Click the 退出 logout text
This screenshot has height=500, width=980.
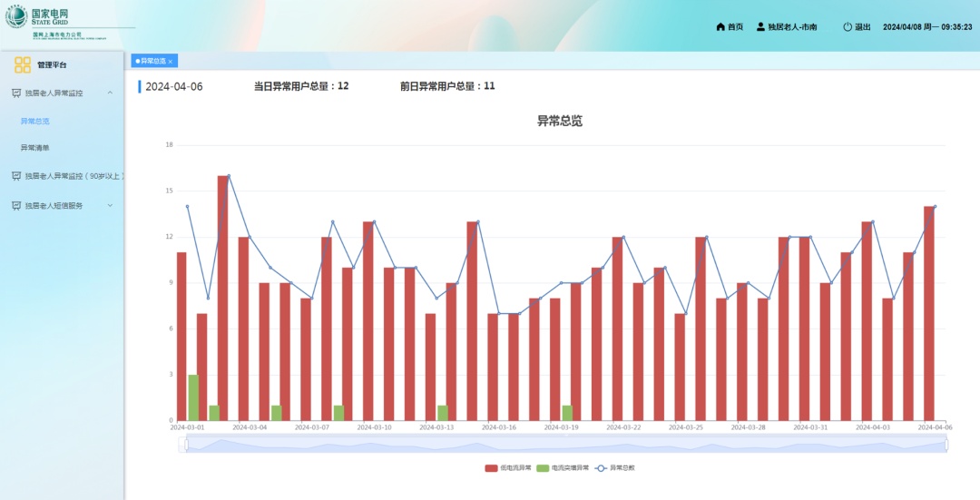[x=863, y=27]
